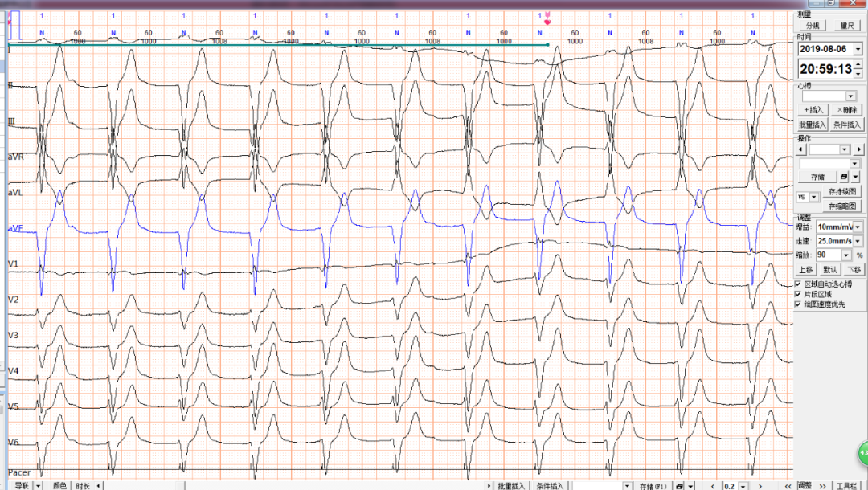Click the 存储(F1) button in bottom bar
The width and height of the screenshot is (868, 490).
[653, 486]
